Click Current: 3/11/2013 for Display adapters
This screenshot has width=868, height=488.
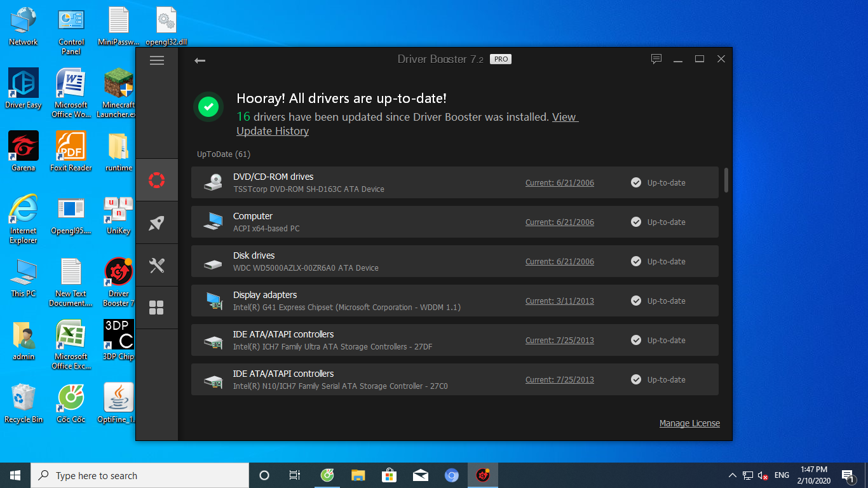pos(559,301)
